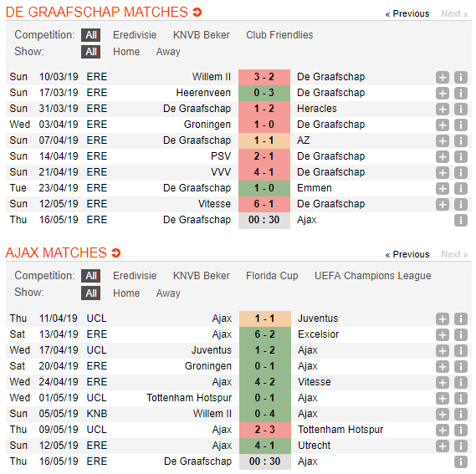Screen dimensions: 476x474
Task: Show only Home matches for De Graafschap
Action: tap(126, 52)
